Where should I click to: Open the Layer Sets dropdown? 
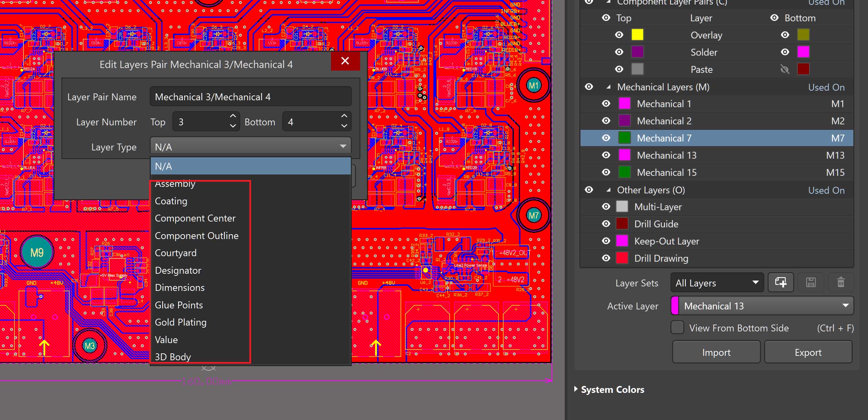point(717,283)
